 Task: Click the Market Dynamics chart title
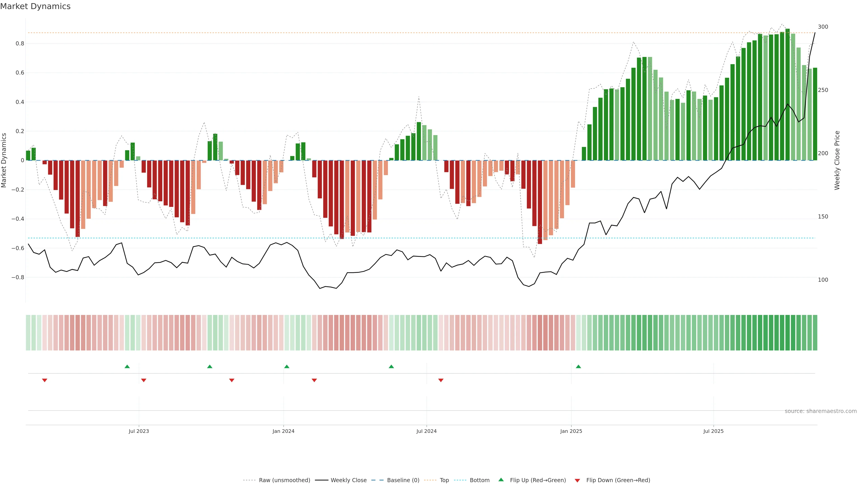click(35, 6)
